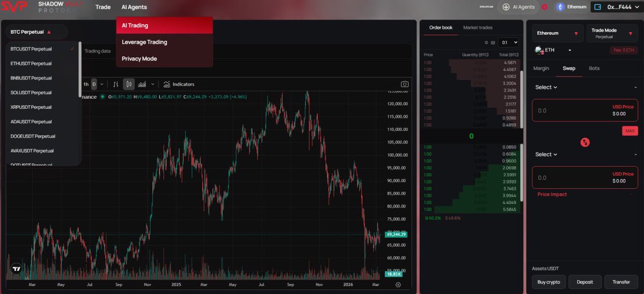Switch to the Market trades tab
The width and height of the screenshot is (644, 294).
click(478, 27)
